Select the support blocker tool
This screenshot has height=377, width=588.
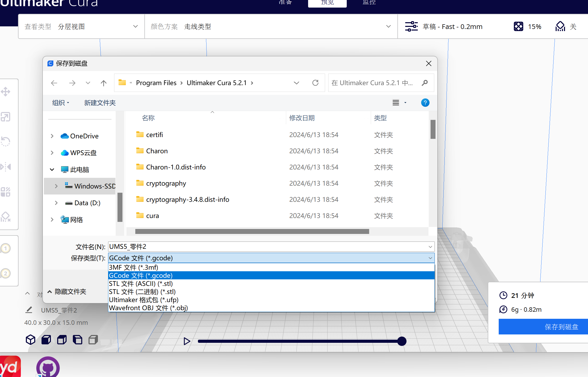5,217
